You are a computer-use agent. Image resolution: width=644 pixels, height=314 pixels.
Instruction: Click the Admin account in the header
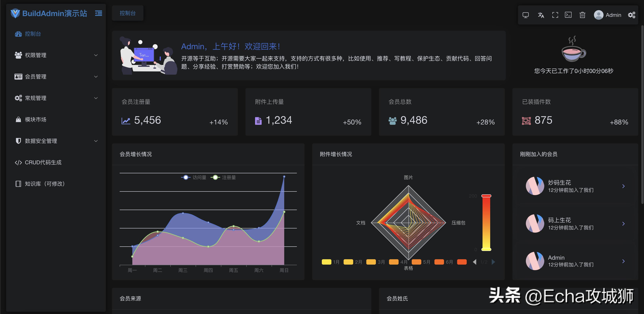(x=608, y=15)
